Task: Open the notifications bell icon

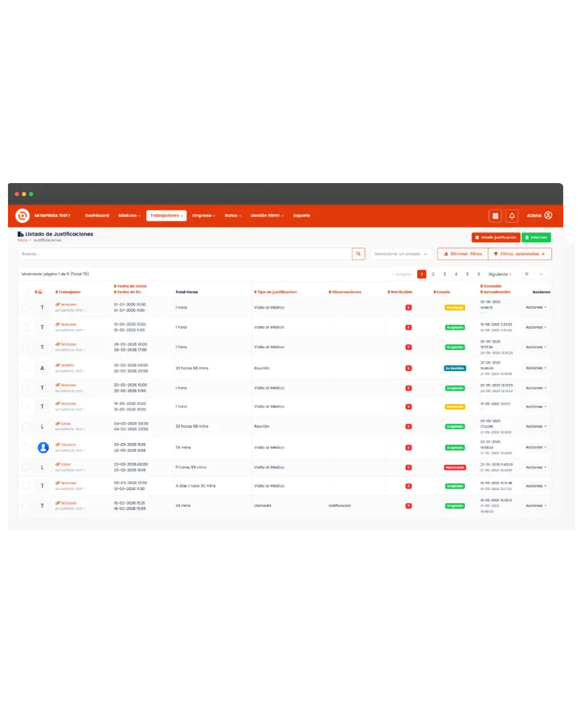Action: point(512,215)
